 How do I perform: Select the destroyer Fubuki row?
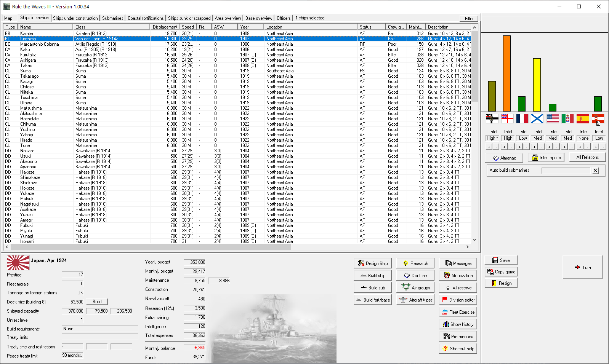tap(237, 225)
